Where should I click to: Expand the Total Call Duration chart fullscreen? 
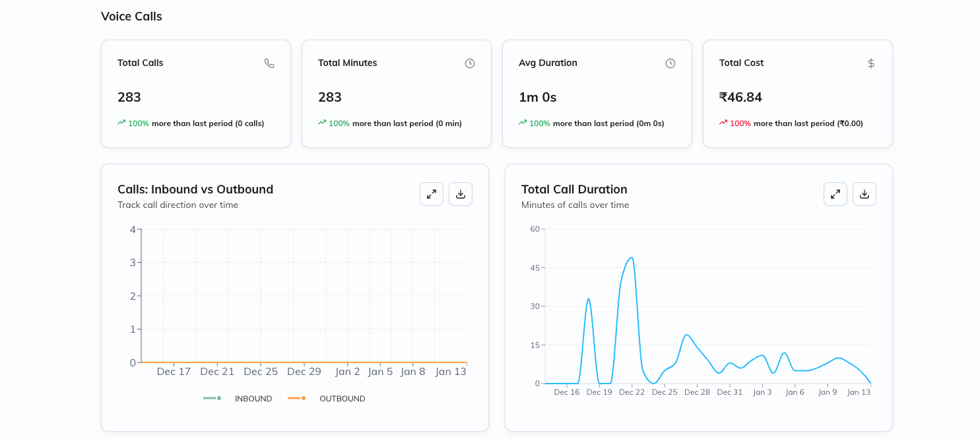[835, 194]
